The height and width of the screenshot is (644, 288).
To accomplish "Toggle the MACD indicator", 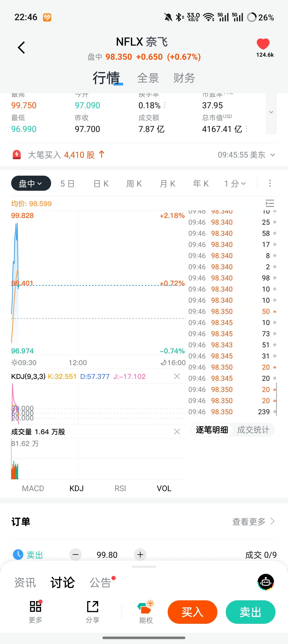I will (x=33, y=488).
